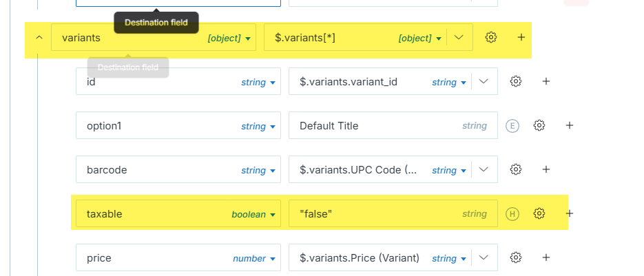Screen dimensions: 644x276
Task: Open $.variants.Price source string type dropdown
Action: [448, 258]
